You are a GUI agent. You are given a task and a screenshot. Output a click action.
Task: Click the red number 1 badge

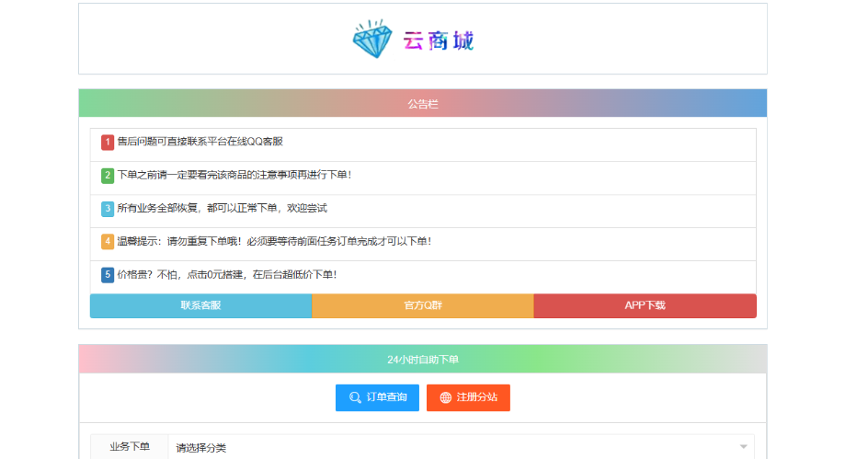pos(108,143)
